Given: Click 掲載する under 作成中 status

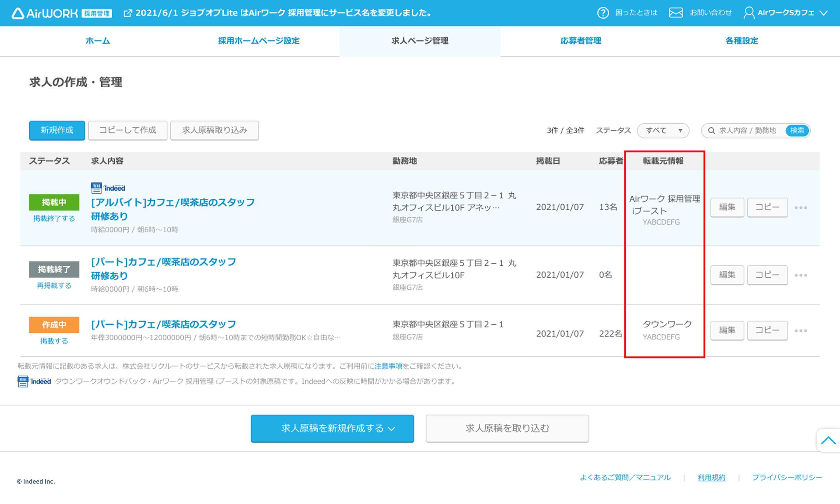Looking at the screenshot, I should tap(54, 341).
